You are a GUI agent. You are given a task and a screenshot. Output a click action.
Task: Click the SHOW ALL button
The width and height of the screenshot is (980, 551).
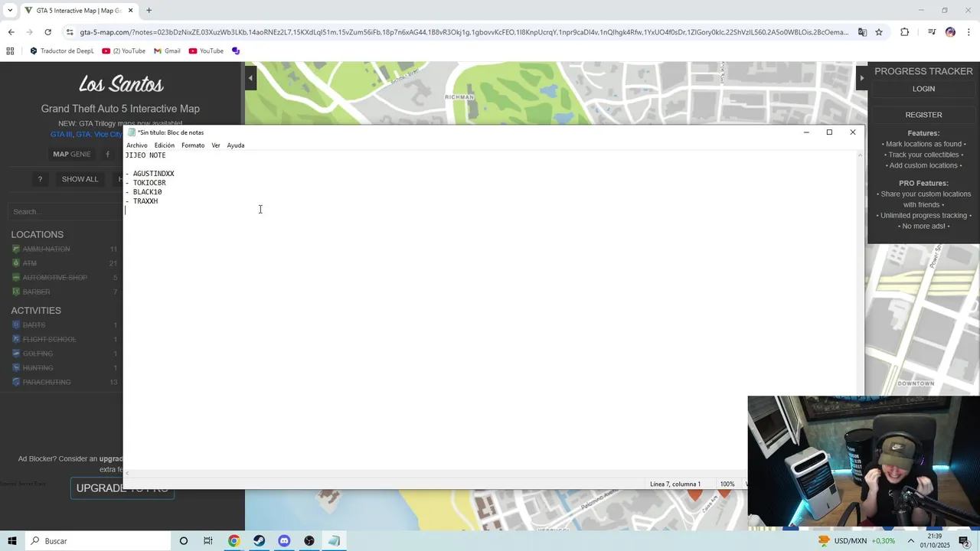(80, 179)
